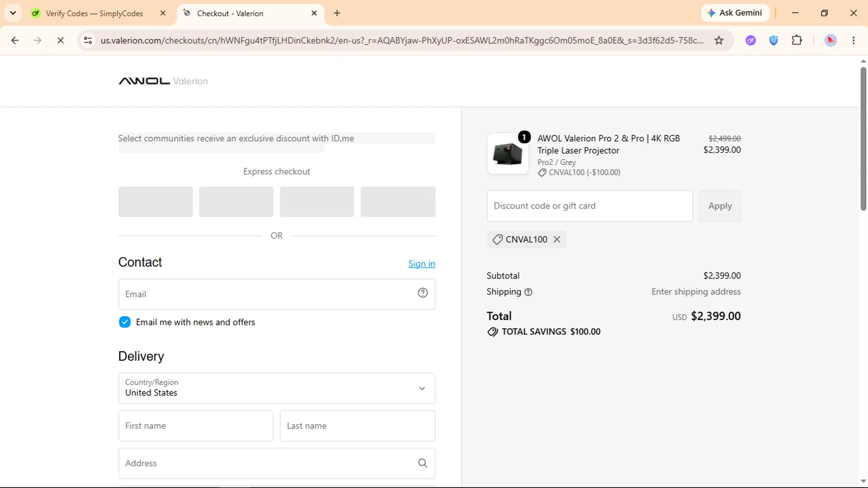Click the Apply discount button
868x488 pixels.
tap(720, 206)
